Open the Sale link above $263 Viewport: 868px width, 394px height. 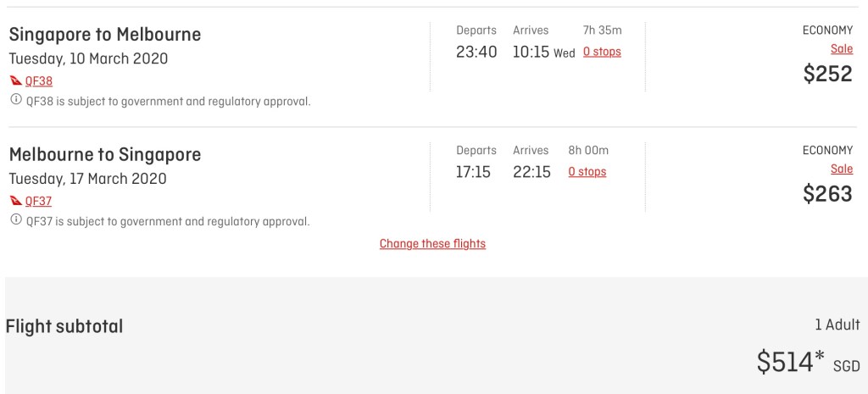(841, 169)
